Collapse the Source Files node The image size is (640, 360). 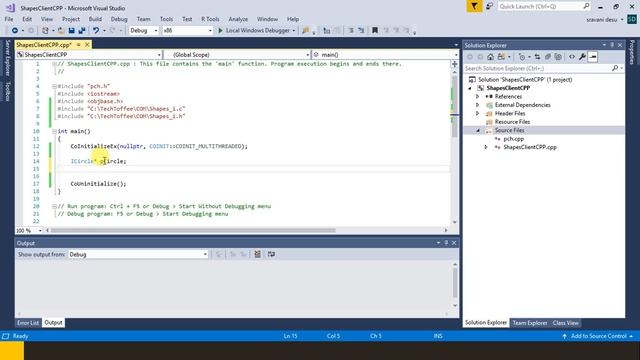tap(478, 131)
